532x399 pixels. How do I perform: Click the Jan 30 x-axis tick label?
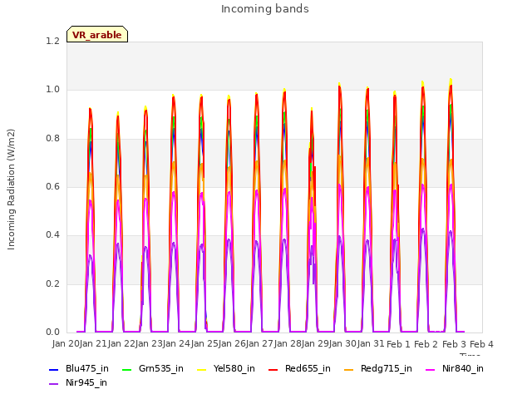(343, 343)
